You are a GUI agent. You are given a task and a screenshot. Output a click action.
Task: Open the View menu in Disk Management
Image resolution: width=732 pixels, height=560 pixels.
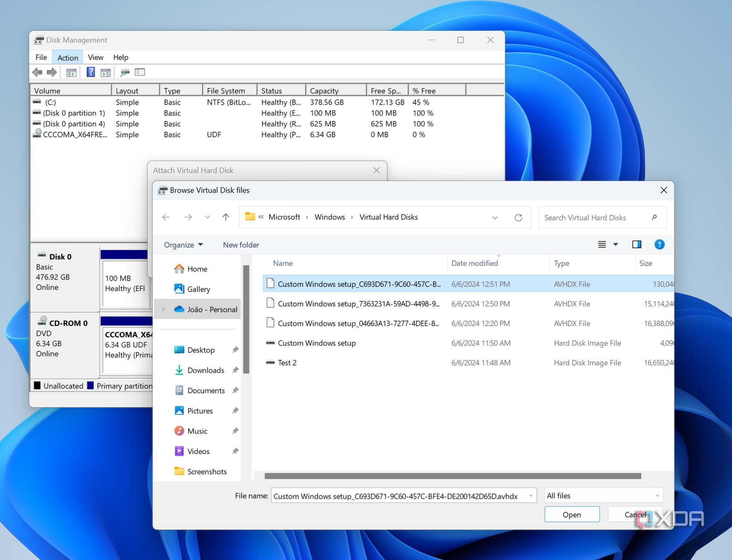(95, 58)
